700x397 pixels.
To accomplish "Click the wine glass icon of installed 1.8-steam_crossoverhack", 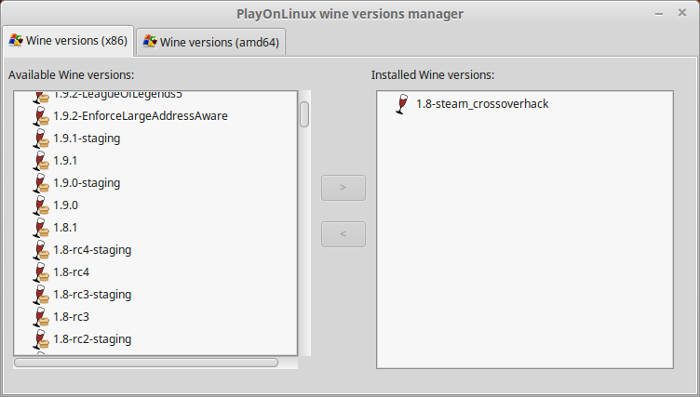I will 402,104.
